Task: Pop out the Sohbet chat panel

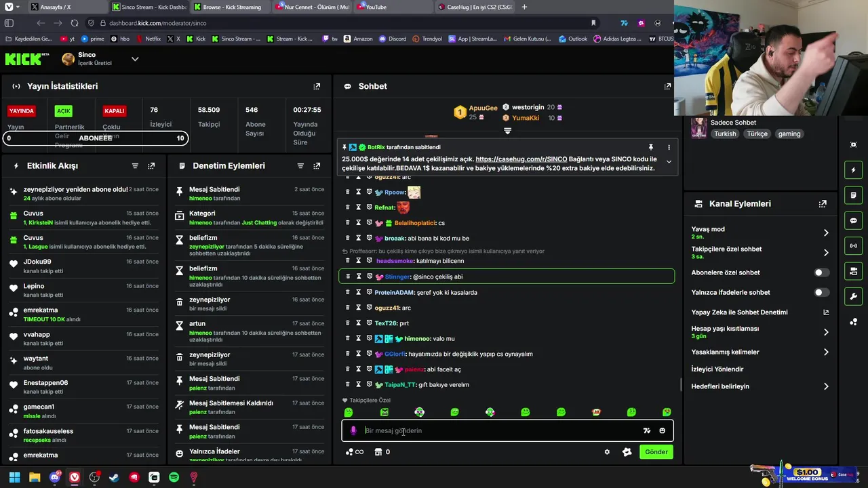Action: click(667, 86)
